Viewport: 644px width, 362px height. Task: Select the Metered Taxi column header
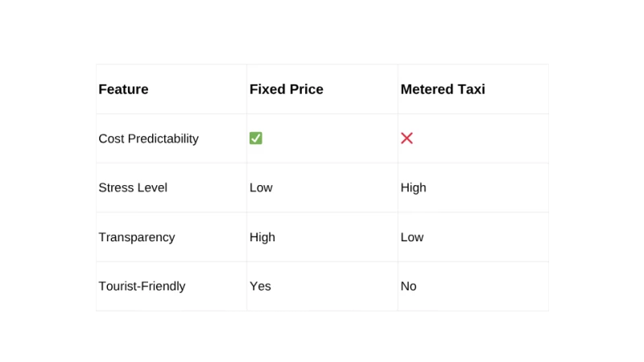click(x=443, y=89)
